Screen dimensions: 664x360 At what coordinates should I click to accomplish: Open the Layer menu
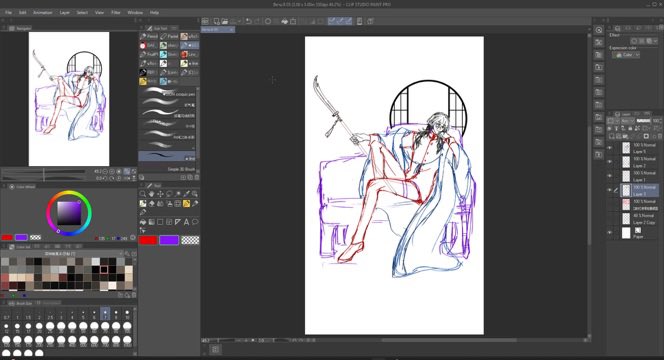(x=65, y=13)
